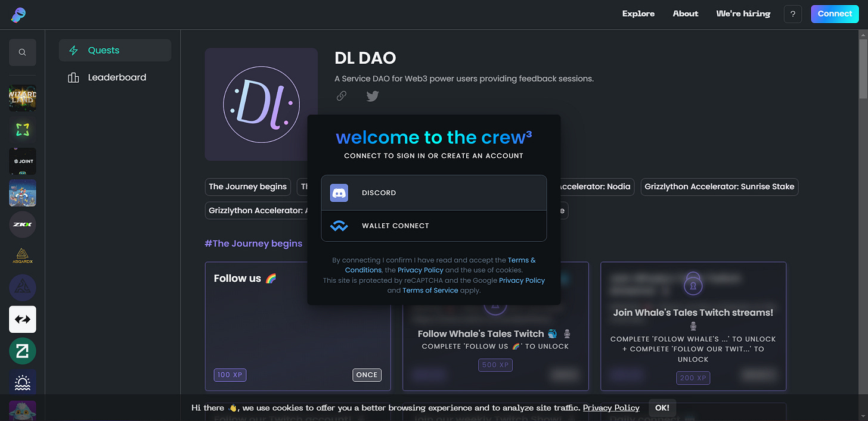Click the #The Journey begins heading
The height and width of the screenshot is (421, 868).
coord(253,244)
